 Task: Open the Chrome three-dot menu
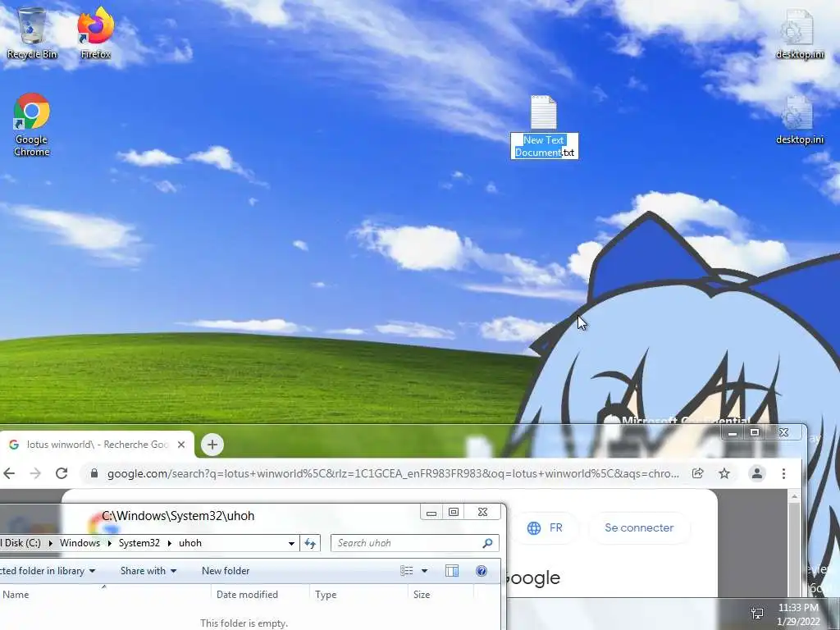pyautogui.click(x=783, y=473)
